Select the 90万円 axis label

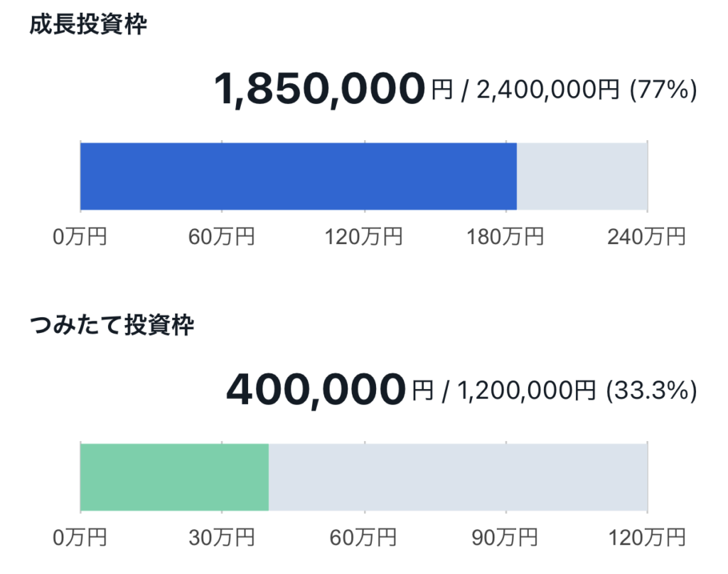click(x=505, y=537)
